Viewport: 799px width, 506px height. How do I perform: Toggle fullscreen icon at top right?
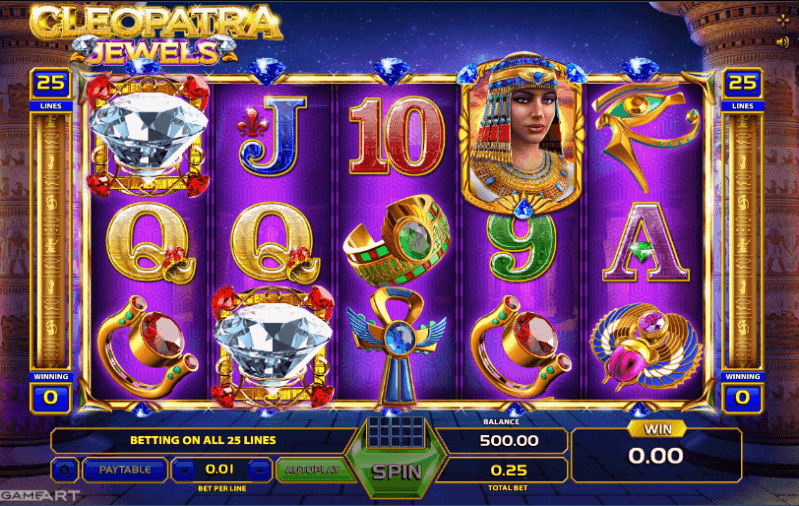783,20
